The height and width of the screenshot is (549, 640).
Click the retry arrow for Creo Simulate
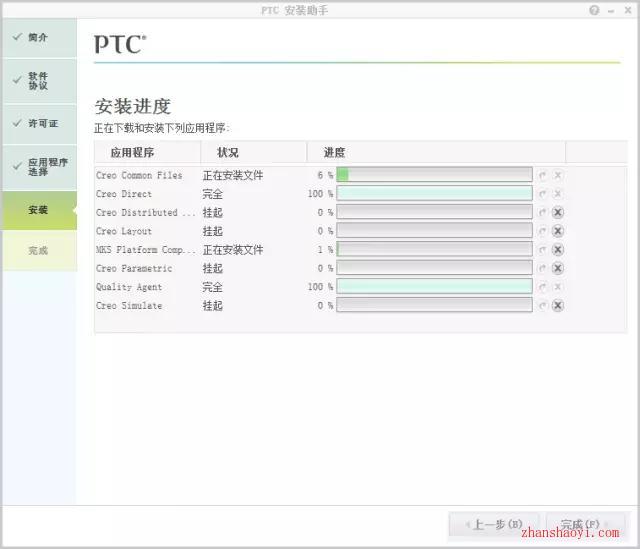coord(542,306)
